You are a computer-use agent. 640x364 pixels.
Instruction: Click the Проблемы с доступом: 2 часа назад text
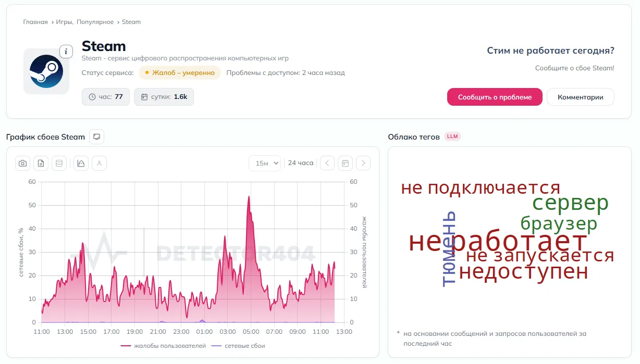286,73
